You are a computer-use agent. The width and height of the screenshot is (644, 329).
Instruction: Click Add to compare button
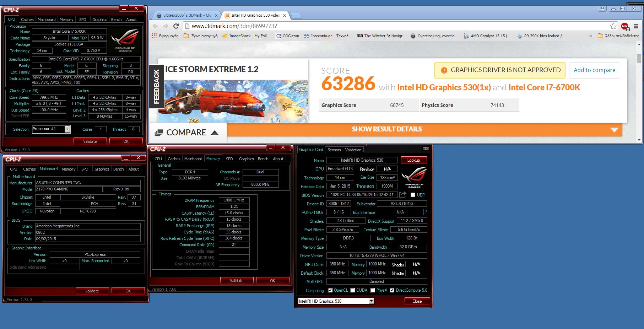coord(594,70)
